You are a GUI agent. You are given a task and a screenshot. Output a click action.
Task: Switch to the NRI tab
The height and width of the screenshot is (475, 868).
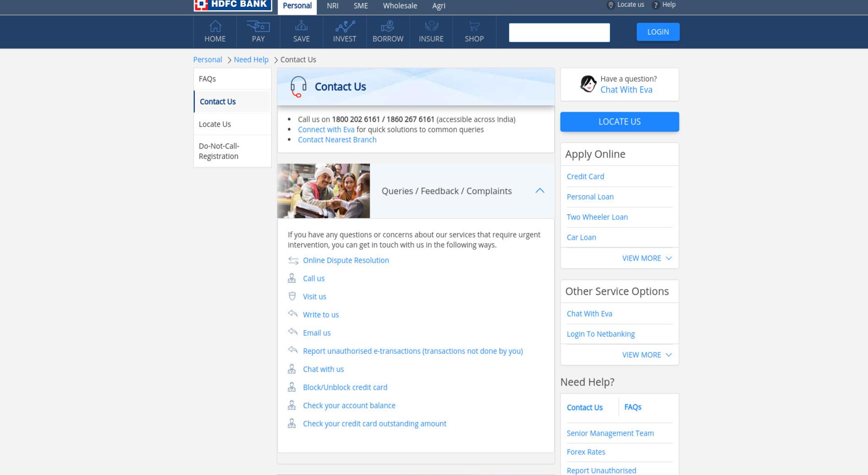pos(333,6)
